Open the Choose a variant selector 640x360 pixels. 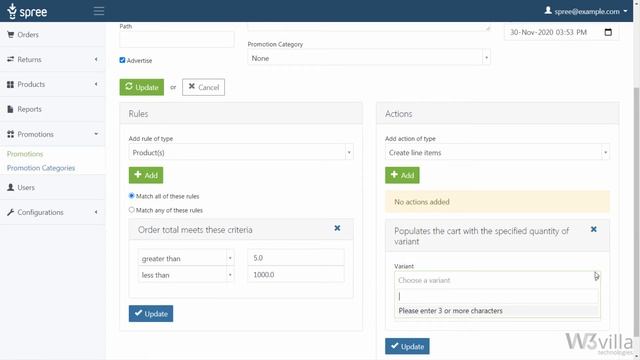click(x=497, y=280)
